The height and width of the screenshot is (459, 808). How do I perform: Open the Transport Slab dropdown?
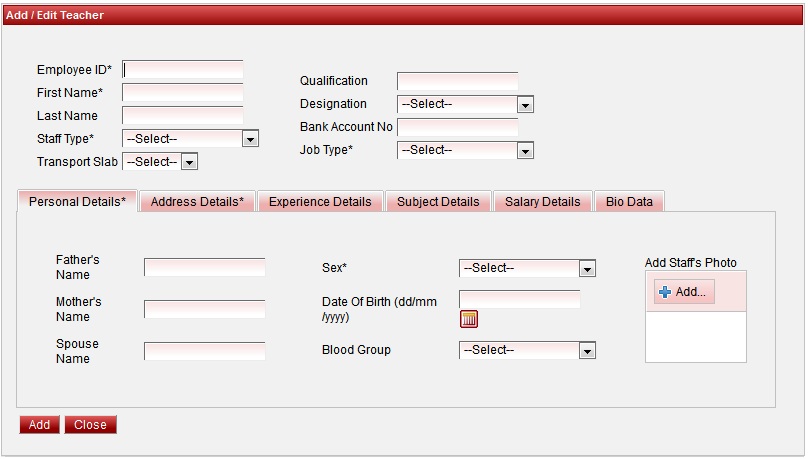point(160,162)
